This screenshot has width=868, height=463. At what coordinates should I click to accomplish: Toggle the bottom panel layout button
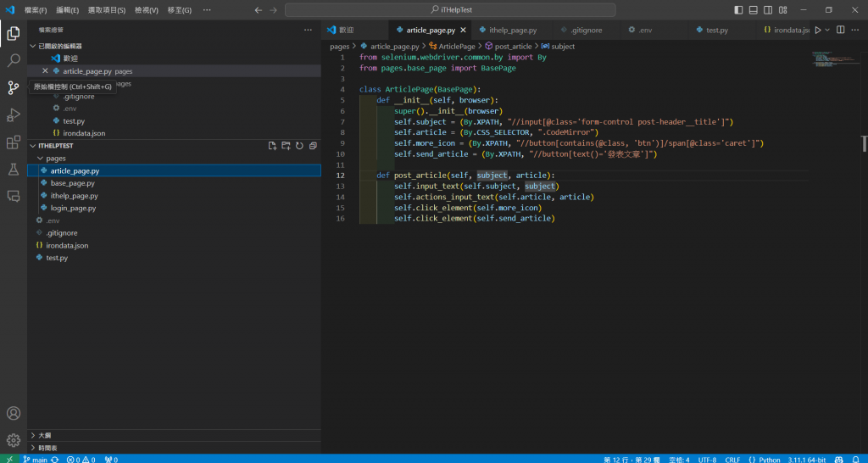point(754,9)
